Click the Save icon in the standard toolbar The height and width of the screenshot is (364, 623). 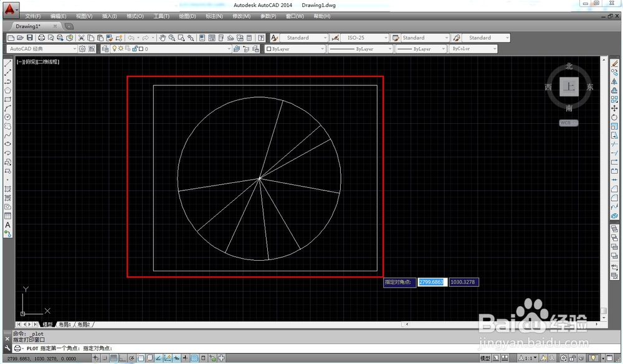pyautogui.click(x=30, y=38)
